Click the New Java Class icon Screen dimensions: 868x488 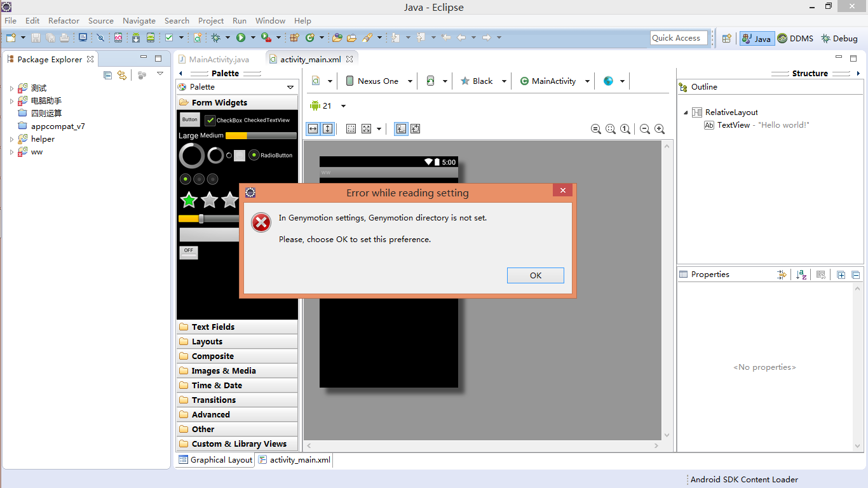coord(310,37)
